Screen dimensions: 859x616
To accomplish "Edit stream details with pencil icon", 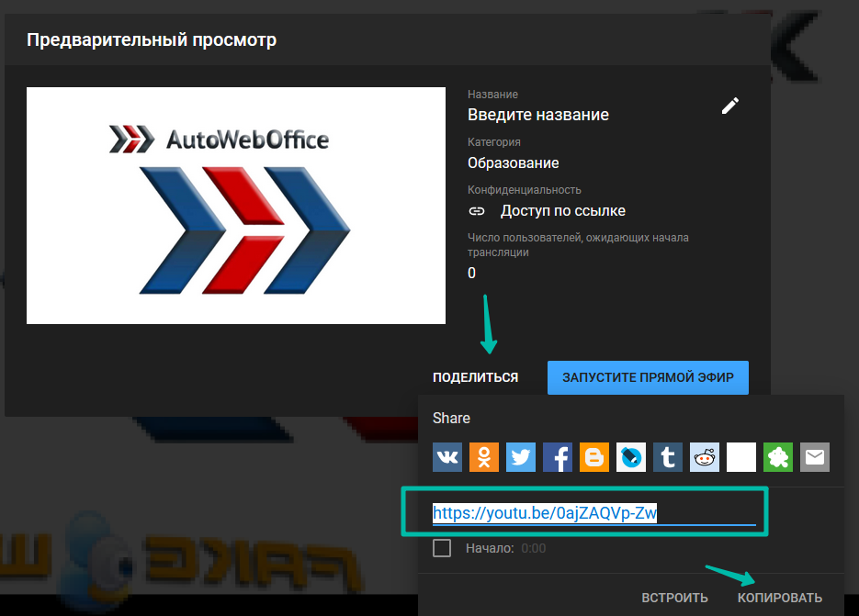I will [730, 106].
